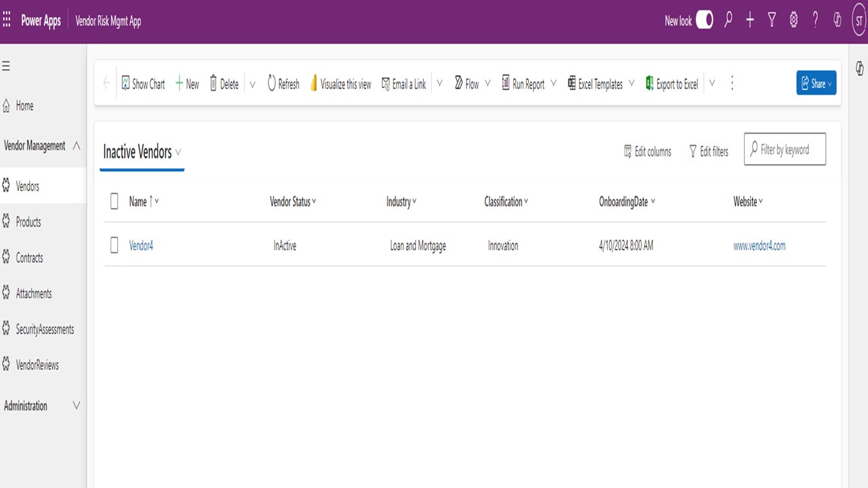Click Email a Link
Image resolution: width=868 pixels, height=488 pixels.
pyautogui.click(x=403, y=84)
